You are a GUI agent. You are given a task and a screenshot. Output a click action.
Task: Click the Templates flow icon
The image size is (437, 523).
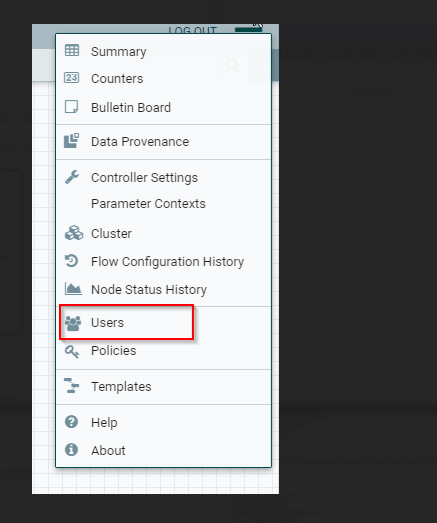coord(71,386)
